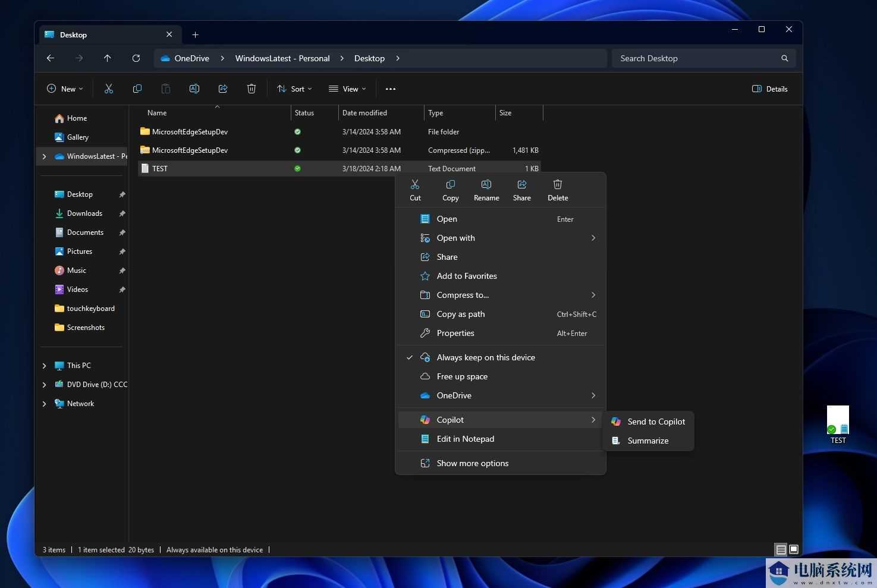The width and height of the screenshot is (877, 588).
Task: Click the chevron after Desktop in address bar
Action: (398, 58)
